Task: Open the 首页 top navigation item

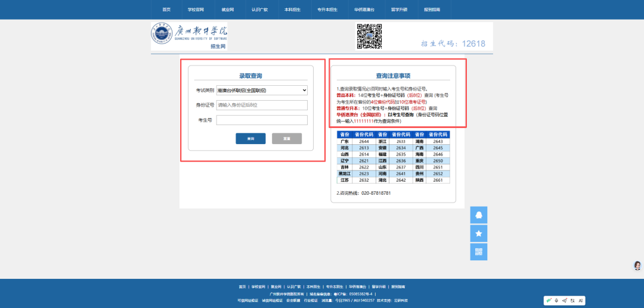Action: click(166, 10)
